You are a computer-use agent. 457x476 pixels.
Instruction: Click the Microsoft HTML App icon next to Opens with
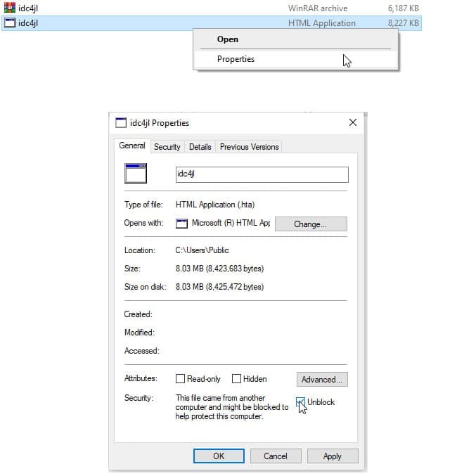182,224
